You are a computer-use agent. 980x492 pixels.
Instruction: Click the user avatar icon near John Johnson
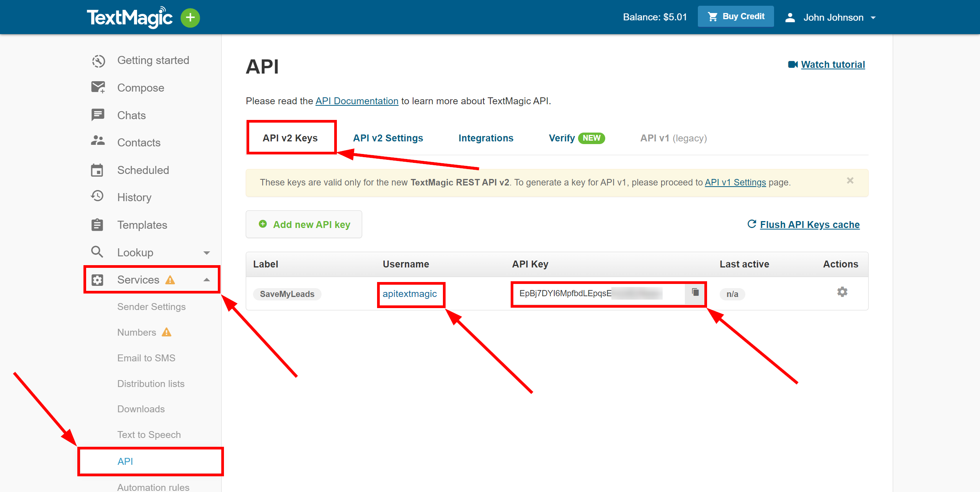coord(790,18)
